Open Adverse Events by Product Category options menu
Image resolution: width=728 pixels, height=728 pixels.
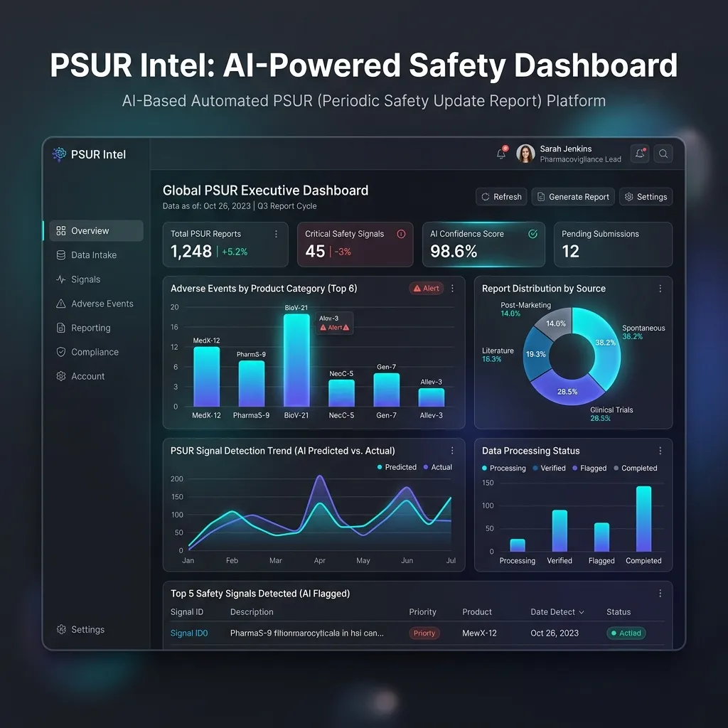pos(452,289)
